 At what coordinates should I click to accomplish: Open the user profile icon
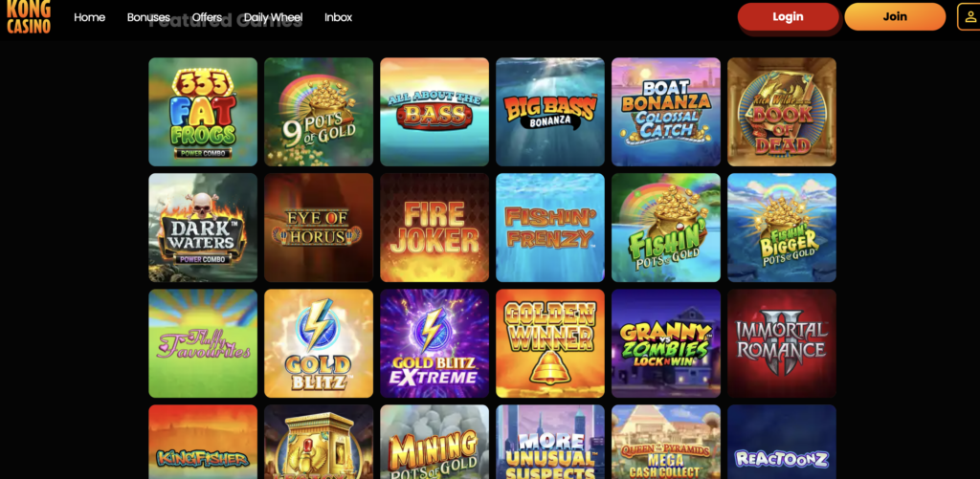coord(969,17)
